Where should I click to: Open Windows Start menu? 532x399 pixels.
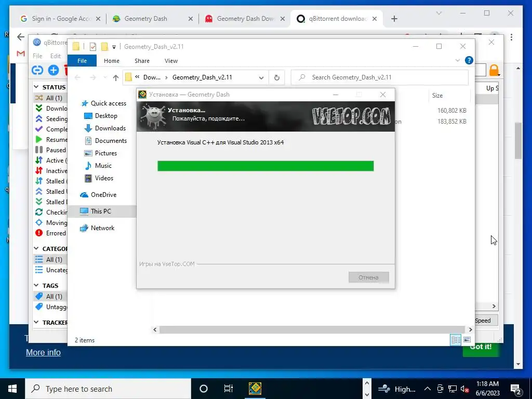[x=12, y=389]
